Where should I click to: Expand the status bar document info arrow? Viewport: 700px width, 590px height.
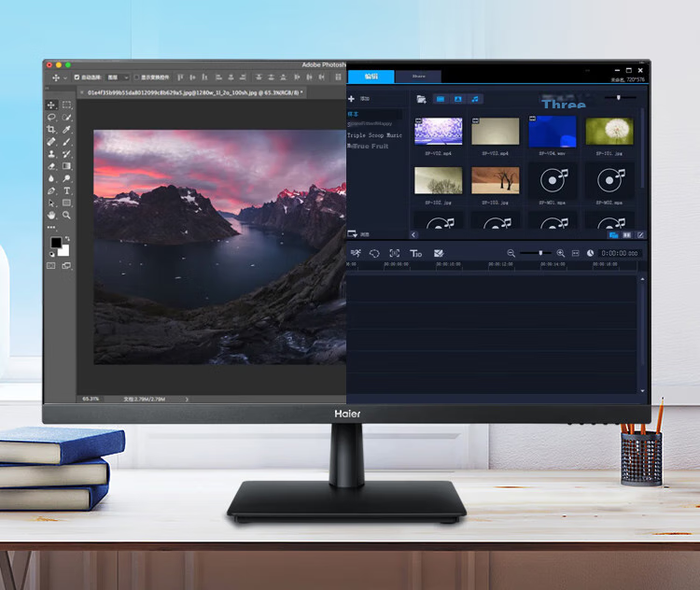(x=187, y=400)
